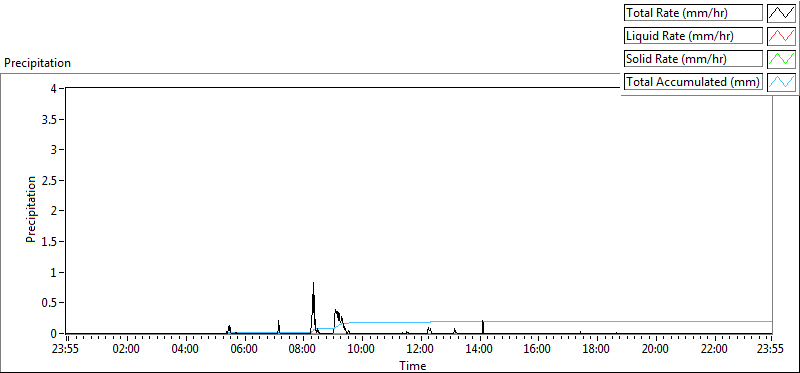The image size is (800, 373).
Task: Click the x-axis label 12:00
Action: [420, 349]
